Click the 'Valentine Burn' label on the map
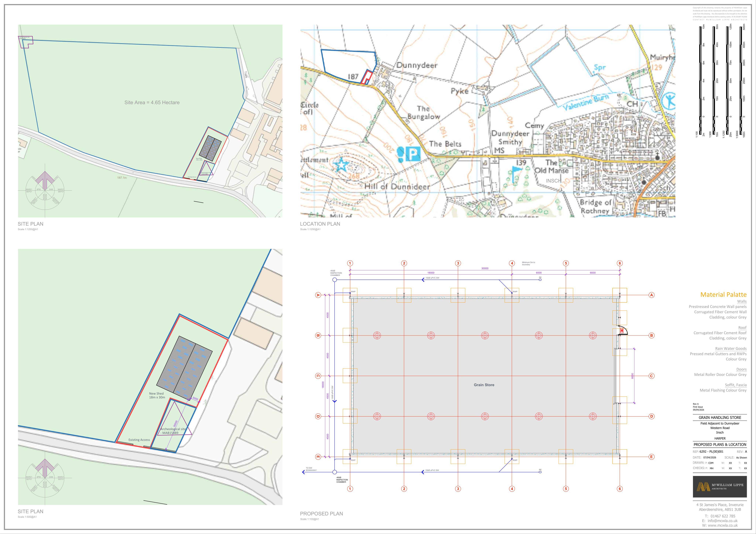This screenshot has width=756, height=534. pos(585,102)
